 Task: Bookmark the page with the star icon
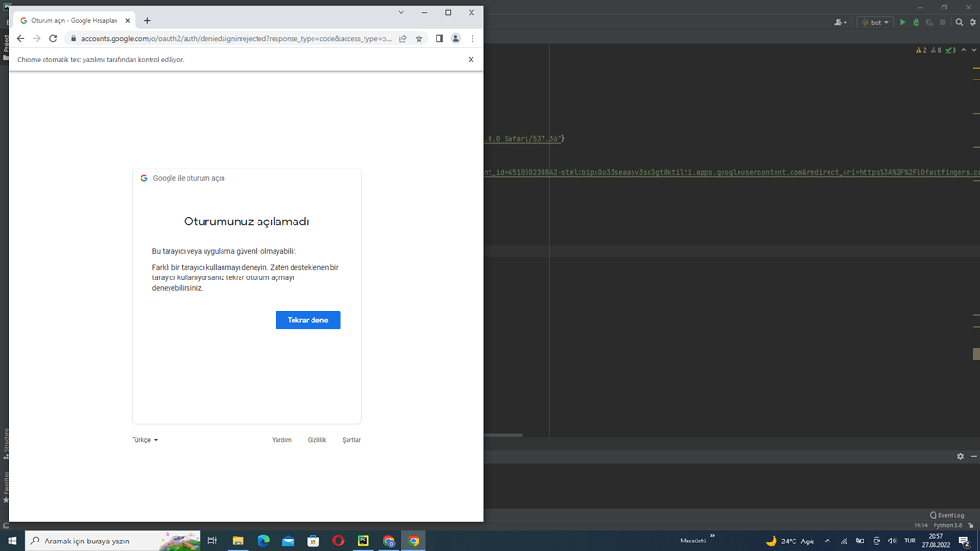(x=419, y=39)
